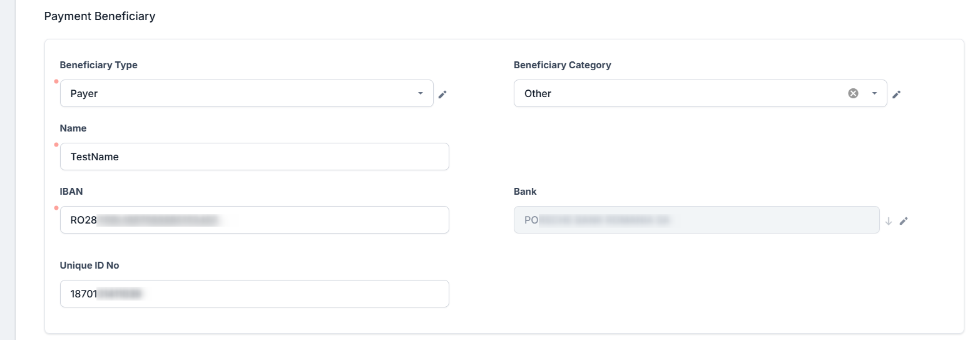The width and height of the screenshot is (980, 340).
Task: Click the "Name" field label
Action: pyautogui.click(x=73, y=128)
